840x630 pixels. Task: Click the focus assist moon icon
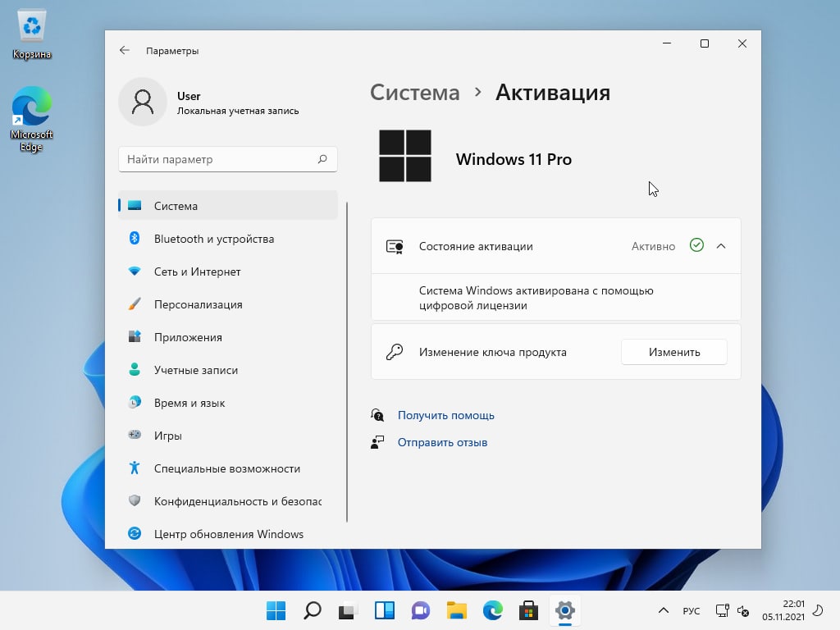818,610
